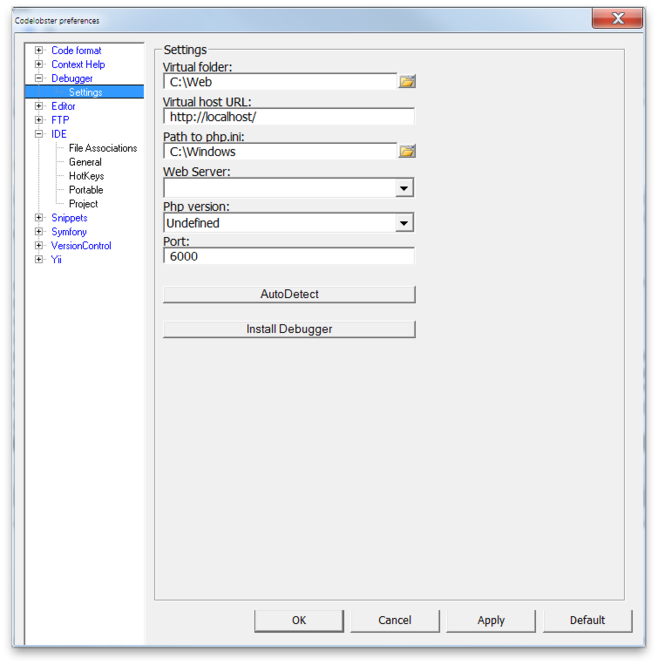Focus the Virtual folder text field
The width and height of the screenshot is (658, 665).
pos(280,81)
